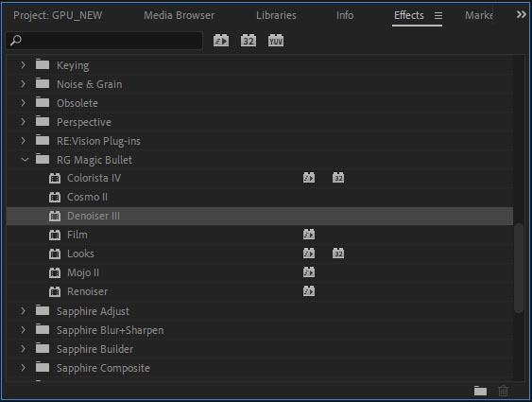Expand the Obsolete folder
The width and height of the screenshot is (532, 402).
click(x=23, y=103)
